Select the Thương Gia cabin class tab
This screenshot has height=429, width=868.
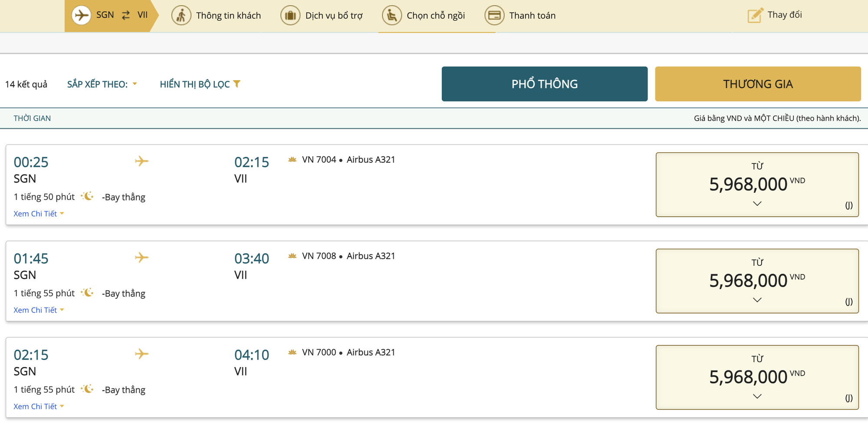coord(758,84)
